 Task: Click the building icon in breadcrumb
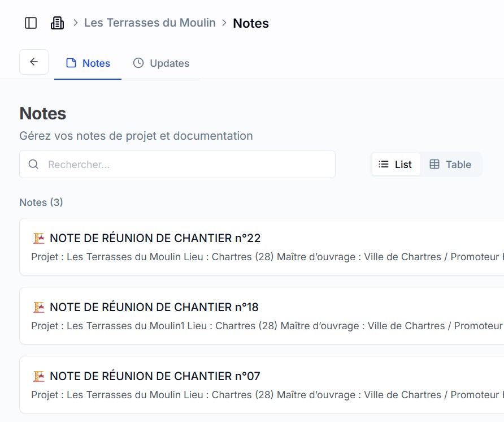click(57, 23)
